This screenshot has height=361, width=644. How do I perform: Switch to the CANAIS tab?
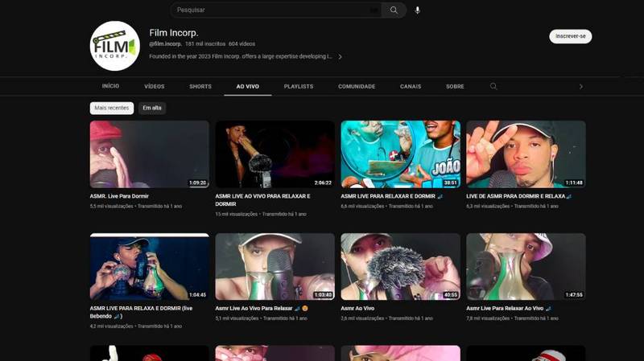411,86
